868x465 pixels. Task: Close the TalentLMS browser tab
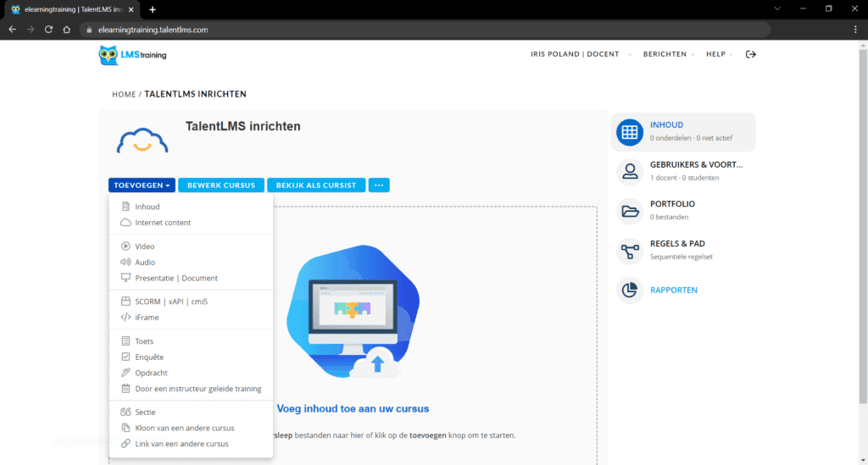(131, 9)
